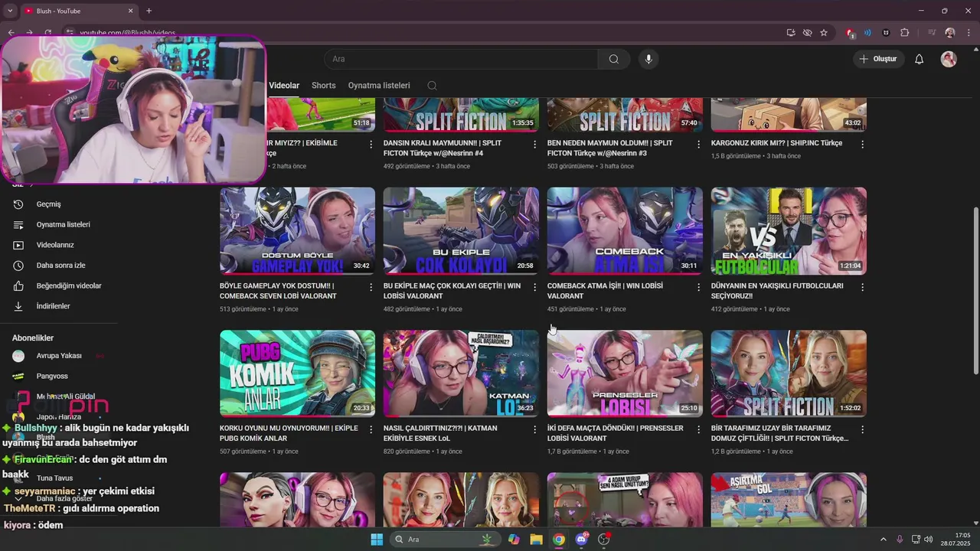Play the EN YAKIŞIKLI FUTBOLCULAR thumbnail
The width and height of the screenshot is (980, 551).
tap(789, 231)
